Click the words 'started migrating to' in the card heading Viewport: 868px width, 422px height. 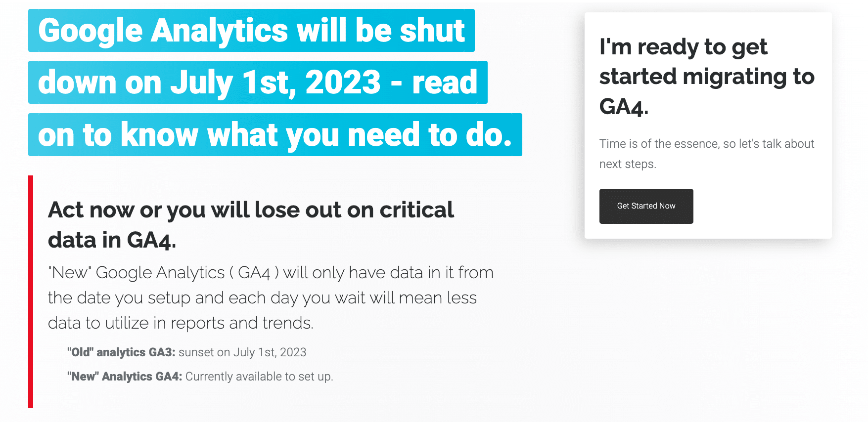(x=707, y=77)
